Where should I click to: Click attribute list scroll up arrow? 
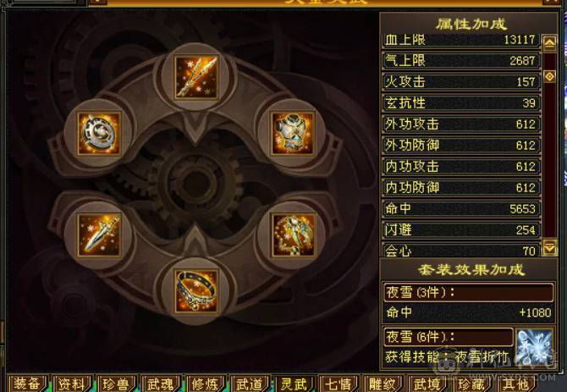[549, 44]
